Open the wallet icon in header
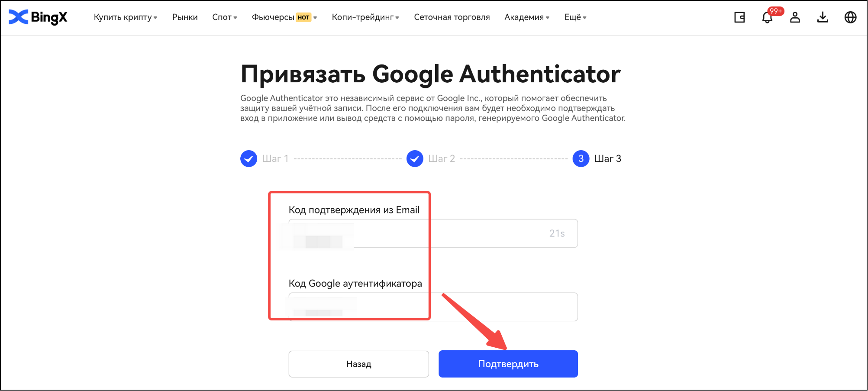This screenshot has height=391, width=868. pyautogui.click(x=739, y=17)
